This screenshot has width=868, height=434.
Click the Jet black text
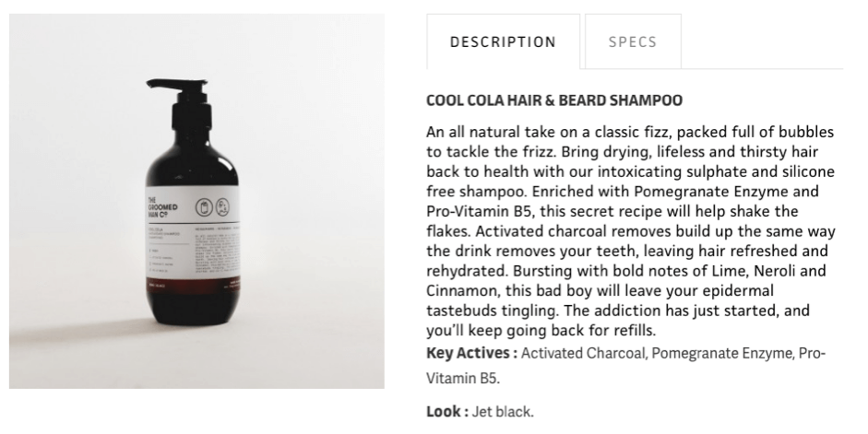(x=502, y=412)
